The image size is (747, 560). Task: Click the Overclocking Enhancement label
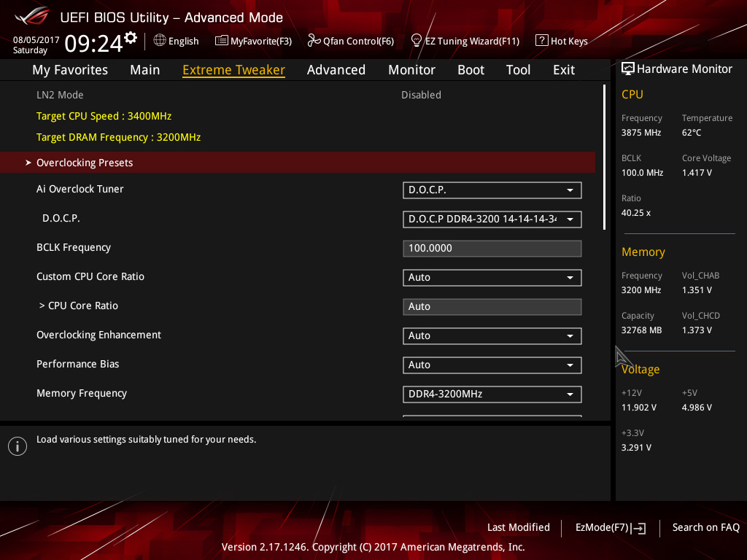point(98,335)
